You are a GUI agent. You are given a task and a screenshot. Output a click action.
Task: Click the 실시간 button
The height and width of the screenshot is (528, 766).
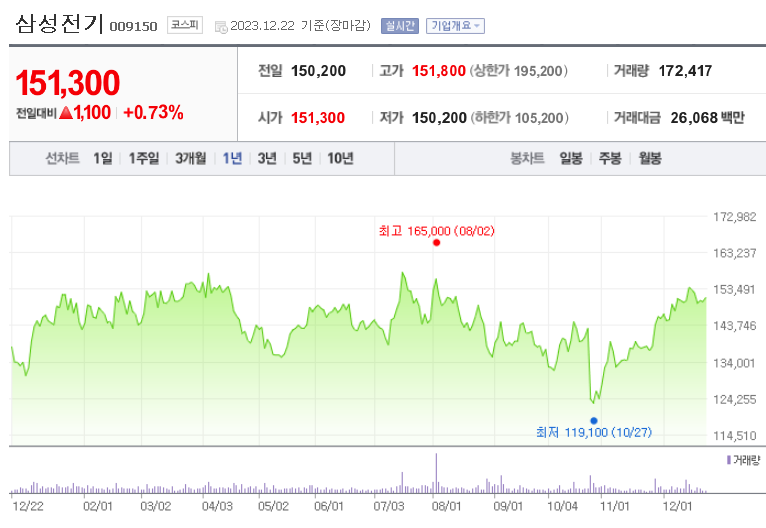(x=400, y=25)
